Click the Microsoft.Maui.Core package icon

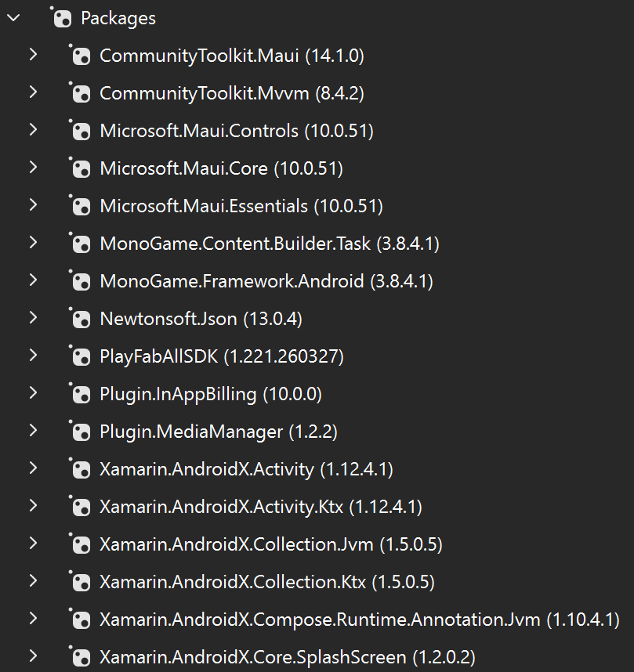pyautogui.click(x=81, y=168)
